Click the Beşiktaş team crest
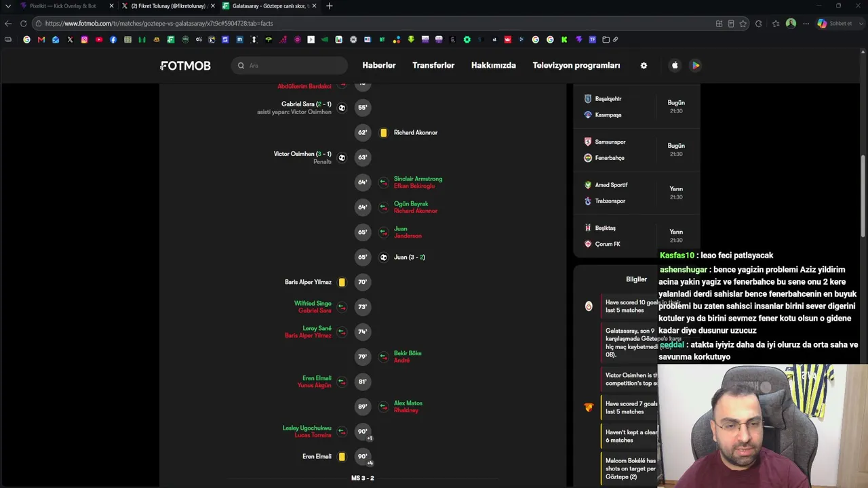The height and width of the screenshot is (488, 868). pos(588,228)
